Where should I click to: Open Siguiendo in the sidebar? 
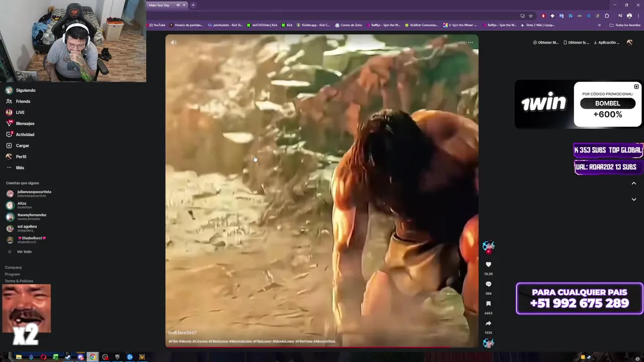21,90
